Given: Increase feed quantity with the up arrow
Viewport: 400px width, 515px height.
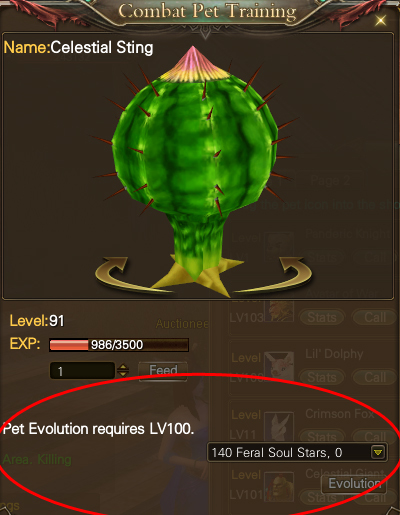Looking at the screenshot, I should pyautogui.click(x=123, y=367).
